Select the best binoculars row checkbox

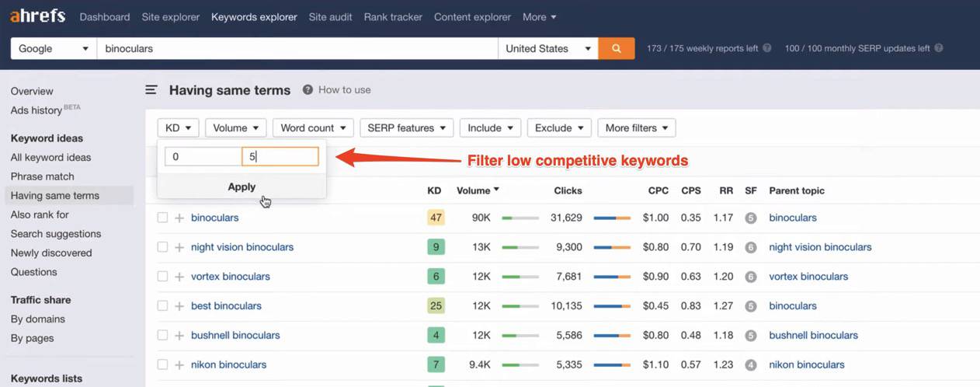click(x=162, y=306)
